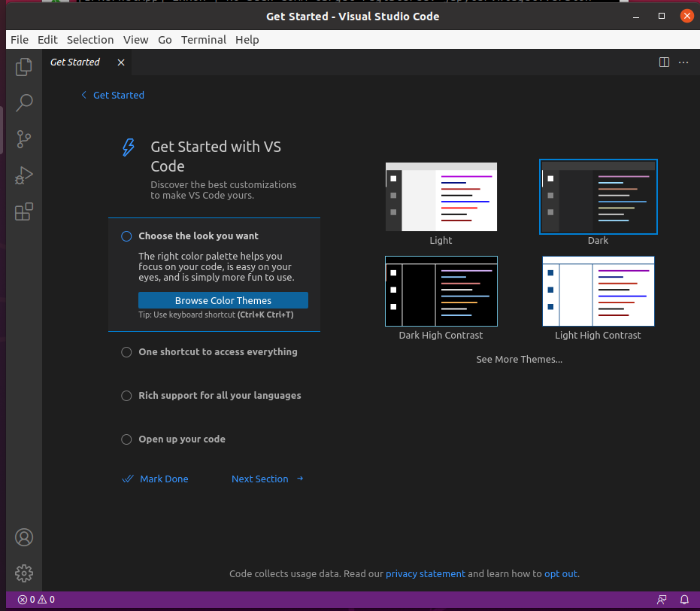Maximize the Visual Studio Code window
This screenshot has width=700, height=611.
pyautogui.click(x=662, y=16)
